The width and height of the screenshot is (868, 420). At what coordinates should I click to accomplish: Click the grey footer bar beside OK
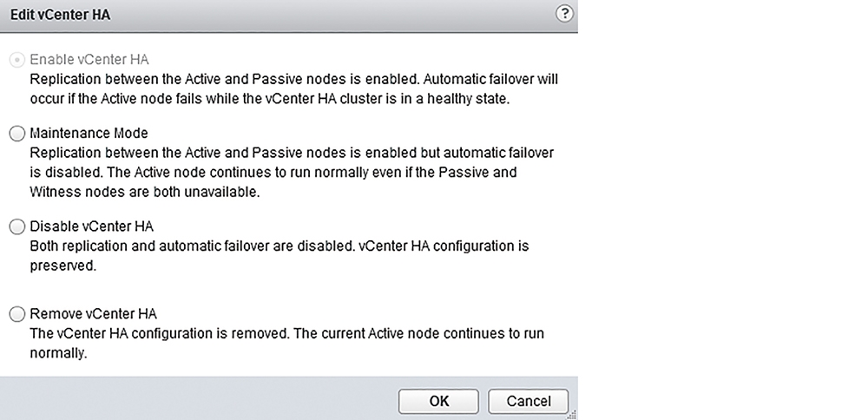[200, 399]
